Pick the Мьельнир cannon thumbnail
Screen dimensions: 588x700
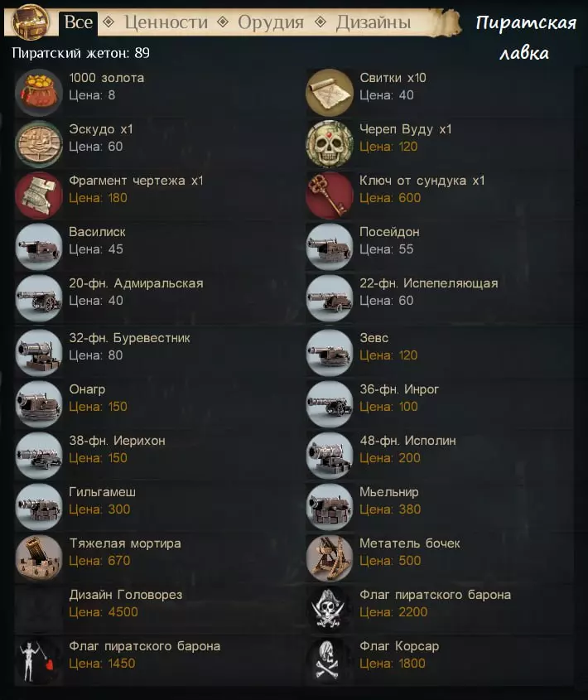click(330, 507)
